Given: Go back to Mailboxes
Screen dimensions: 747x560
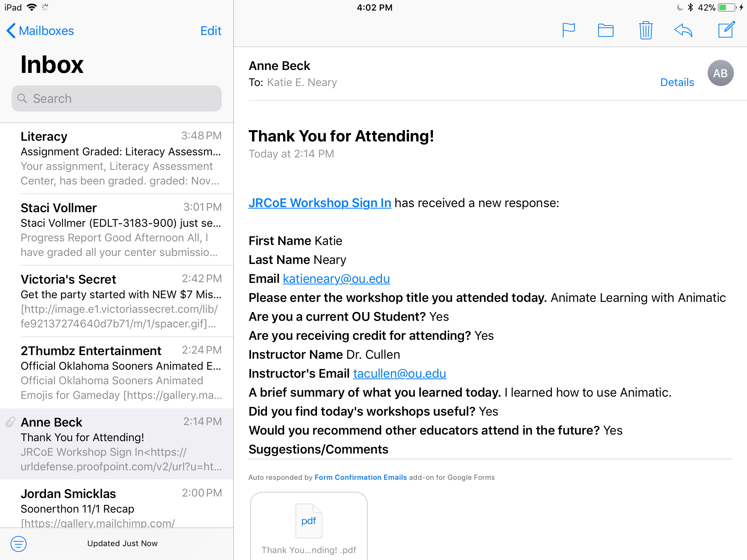Looking at the screenshot, I should [x=40, y=31].
